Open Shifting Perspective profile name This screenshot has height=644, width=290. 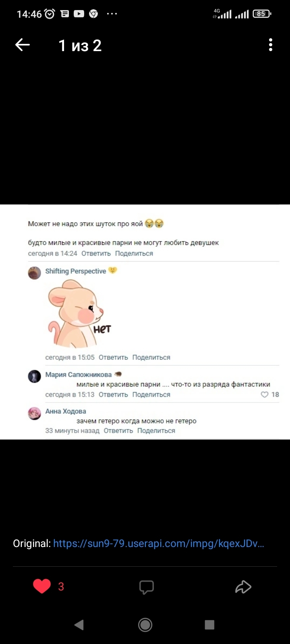pos(75,271)
